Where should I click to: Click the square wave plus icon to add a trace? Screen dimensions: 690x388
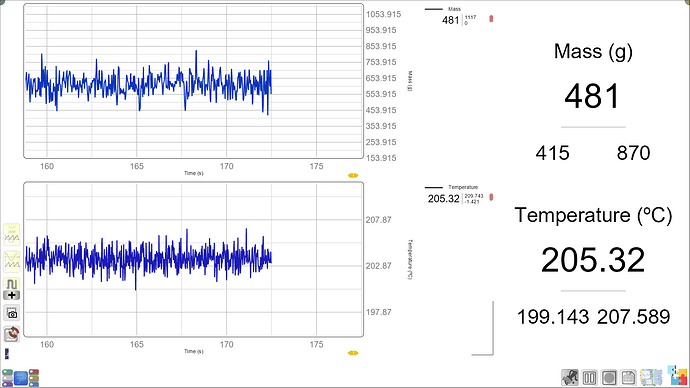11,289
